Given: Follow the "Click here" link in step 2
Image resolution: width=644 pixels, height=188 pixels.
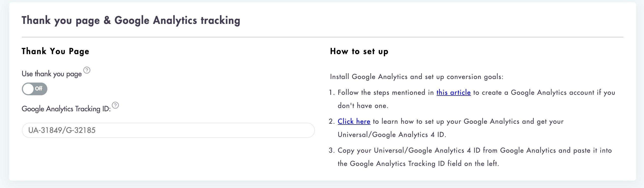Looking at the screenshot, I should point(354,121).
